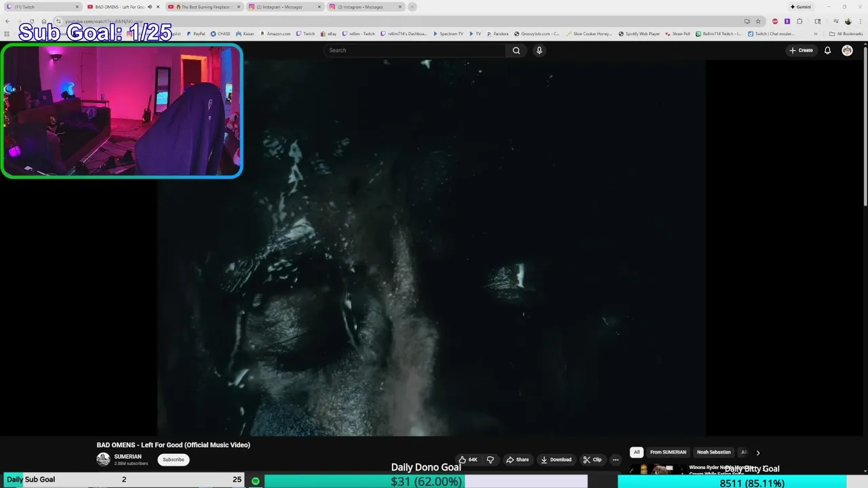Show more filter chips with right arrow

click(758, 452)
